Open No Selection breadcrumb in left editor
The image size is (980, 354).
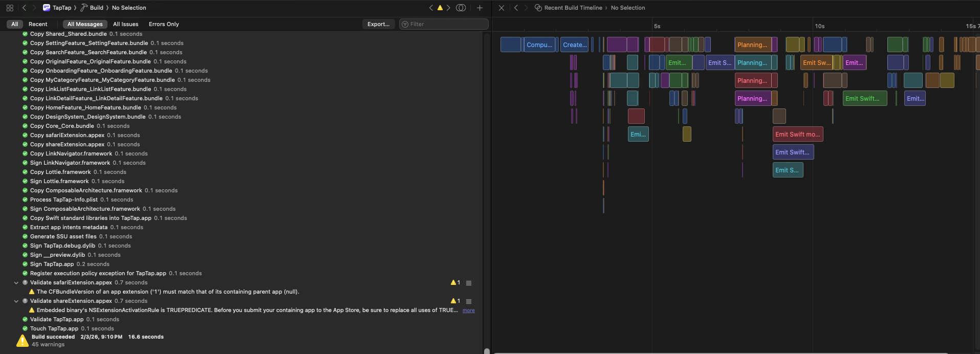pyautogui.click(x=129, y=8)
